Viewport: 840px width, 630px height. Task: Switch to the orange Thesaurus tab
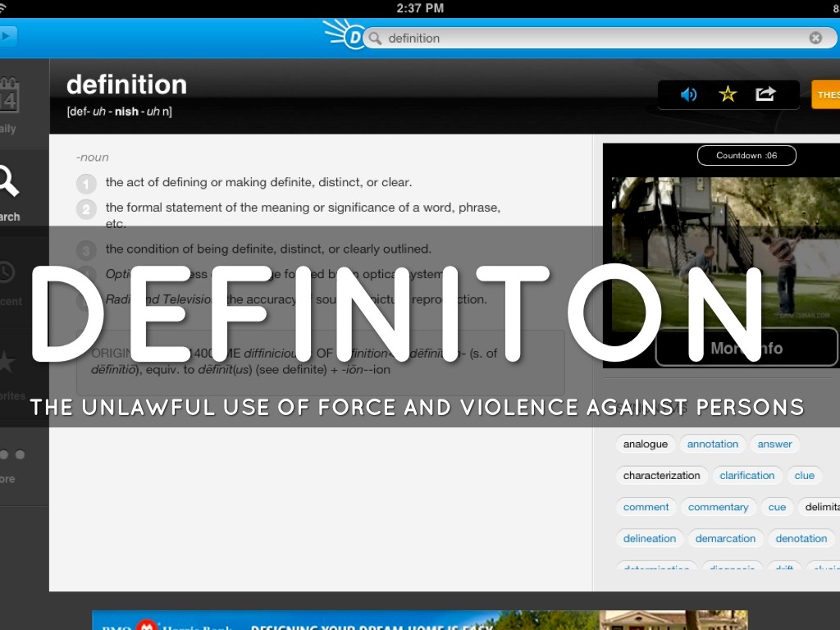826,94
